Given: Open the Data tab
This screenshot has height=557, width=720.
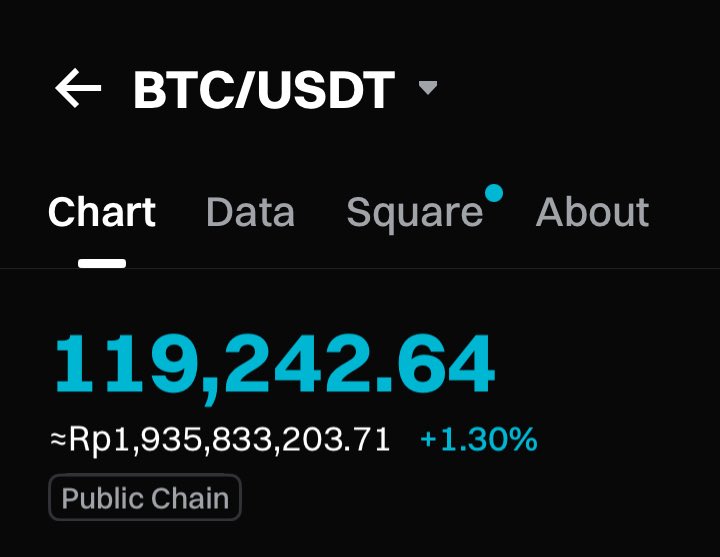Looking at the screenshot, I should click(250, 212).
